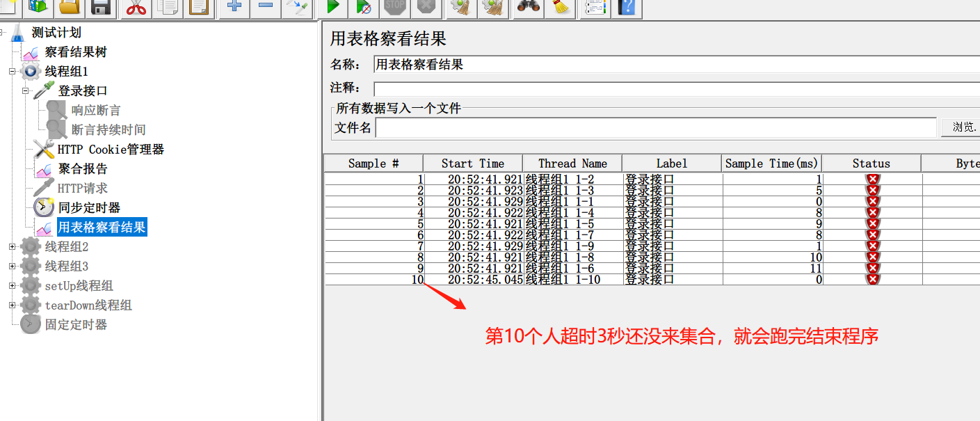Sort by the Sample Time(ms) column header
The width and height of the screenshot is (980, 421).
[772, 164]
